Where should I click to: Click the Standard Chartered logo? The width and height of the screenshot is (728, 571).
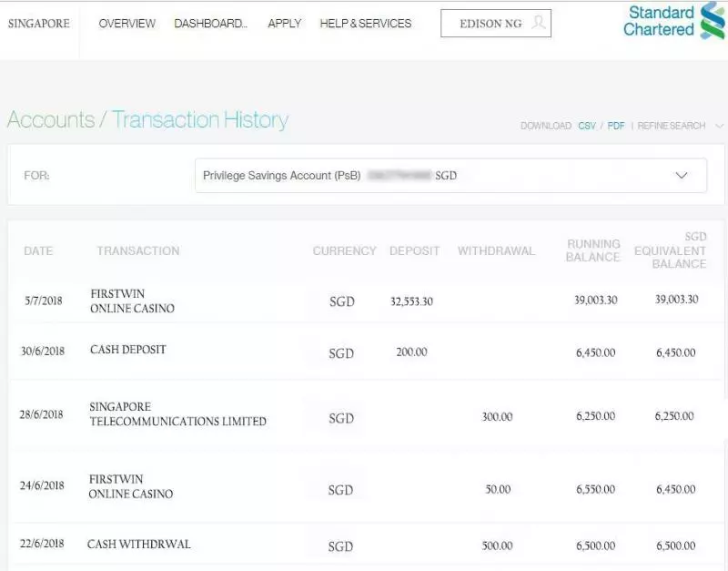673,20
